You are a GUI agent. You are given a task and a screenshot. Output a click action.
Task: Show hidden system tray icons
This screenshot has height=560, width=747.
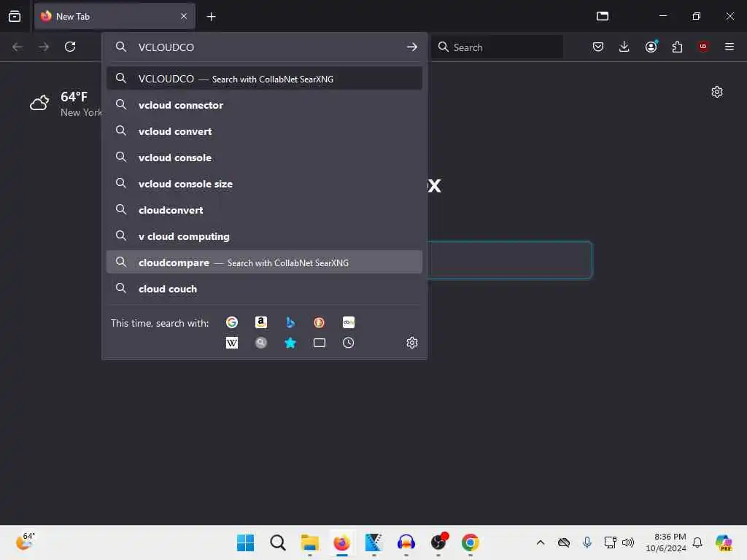(x=541, y=542)
